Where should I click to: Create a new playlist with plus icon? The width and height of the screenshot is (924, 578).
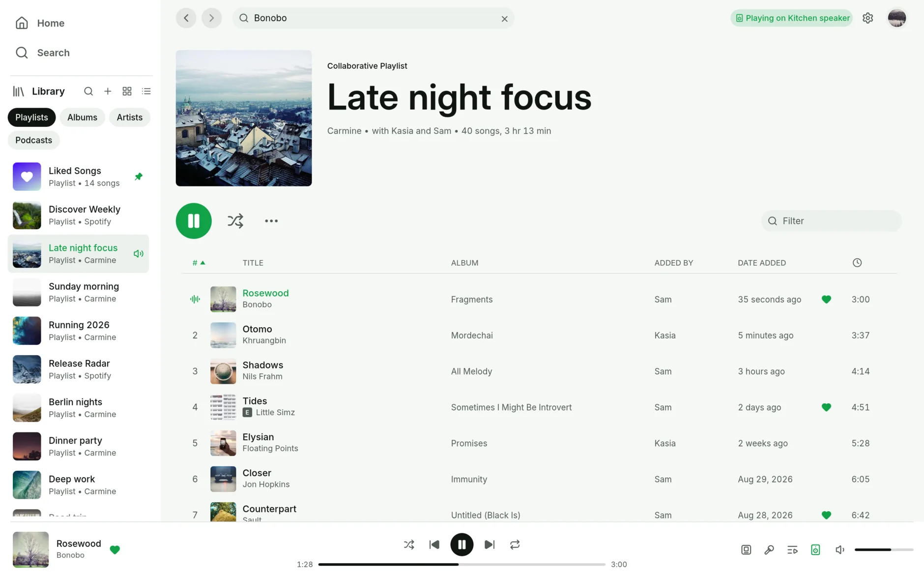tap(108, 91)
